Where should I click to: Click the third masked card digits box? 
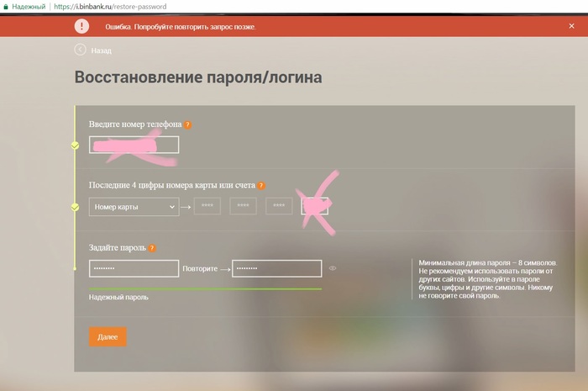[x=279, y=206]
